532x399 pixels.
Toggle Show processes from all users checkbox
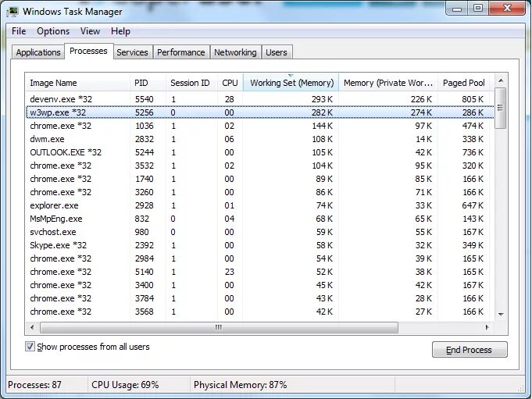[30, 347]
